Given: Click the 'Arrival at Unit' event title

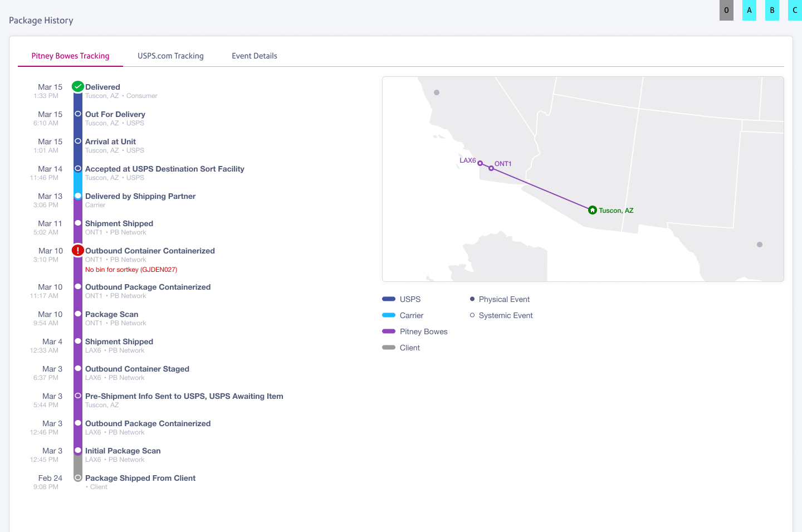Looking at the screenshot, I should 110,141.
